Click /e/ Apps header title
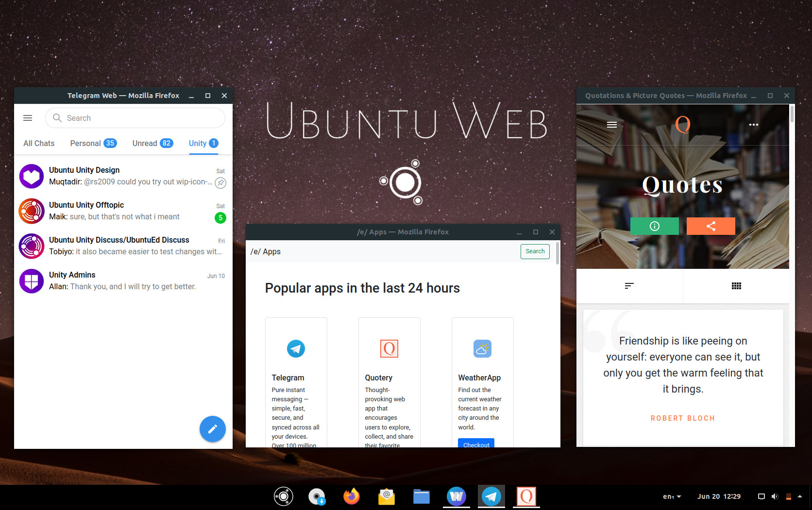 coord(265,251)
